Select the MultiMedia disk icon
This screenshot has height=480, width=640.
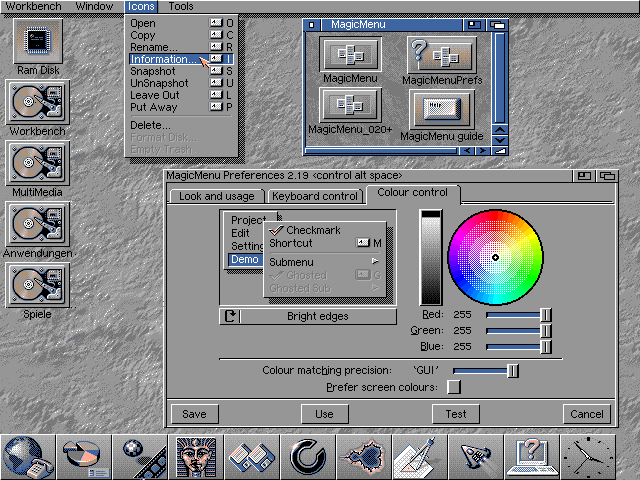tap(38, 163)
